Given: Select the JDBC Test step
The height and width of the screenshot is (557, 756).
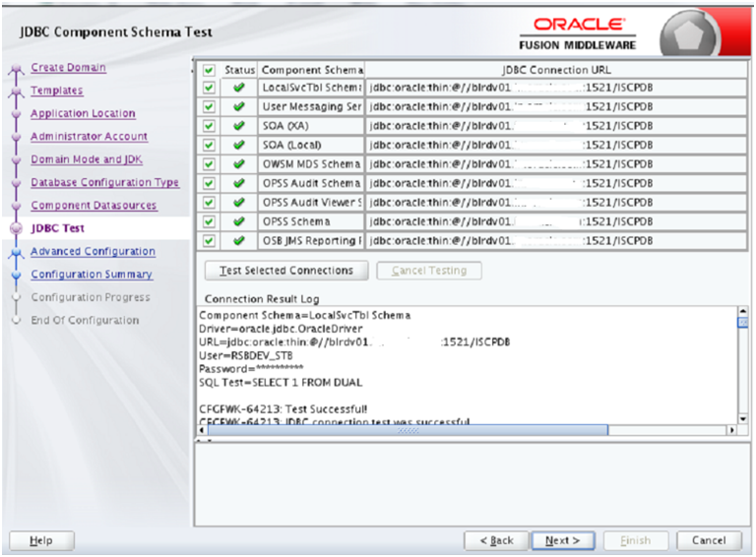Looking at the screenshot, I should tap(58, 228).
